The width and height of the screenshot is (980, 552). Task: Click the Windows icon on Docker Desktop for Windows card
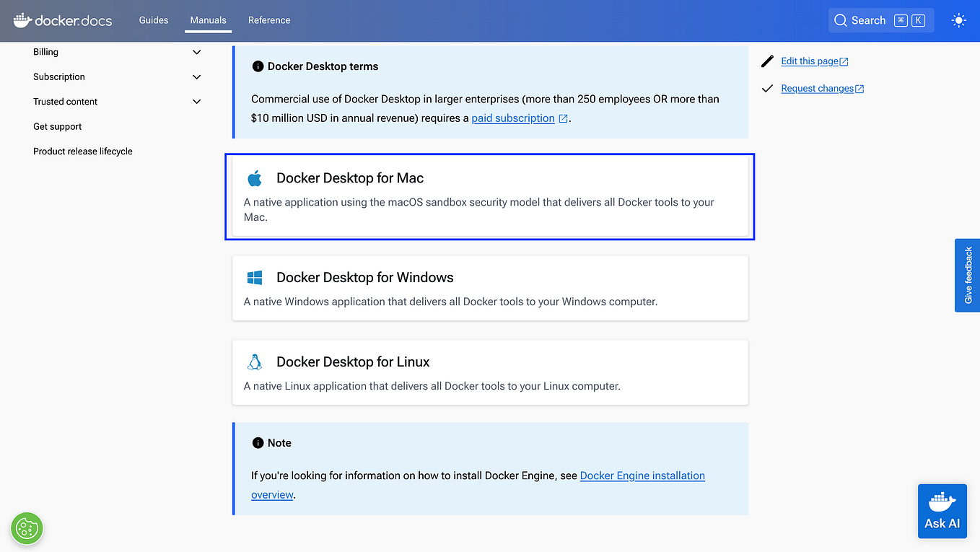pos(255,276)
